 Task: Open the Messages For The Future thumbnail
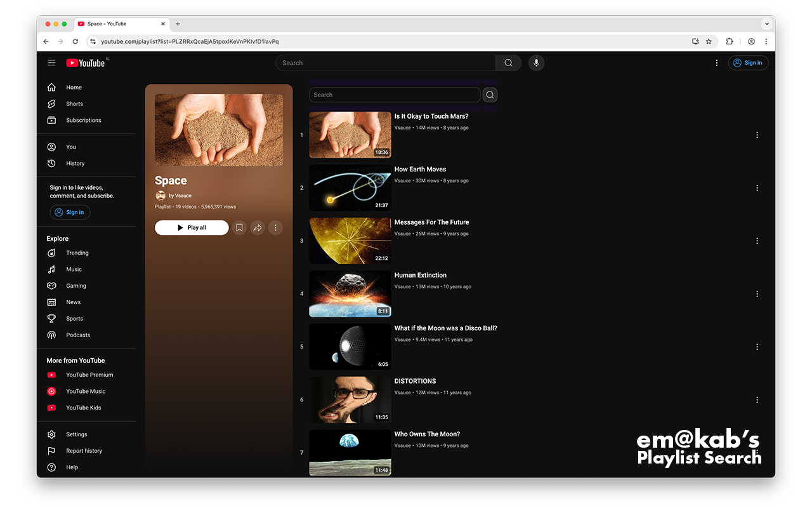(x=350, y=241)
